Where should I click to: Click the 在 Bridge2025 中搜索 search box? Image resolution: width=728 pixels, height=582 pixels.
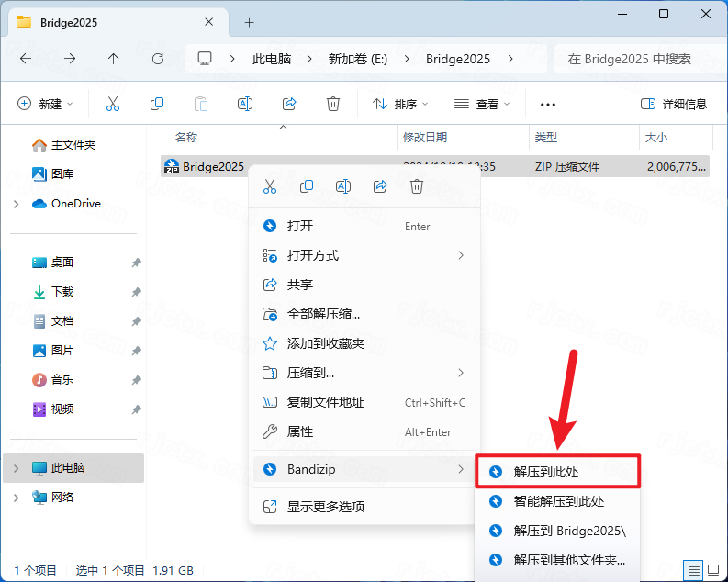[x=641, y=59]
